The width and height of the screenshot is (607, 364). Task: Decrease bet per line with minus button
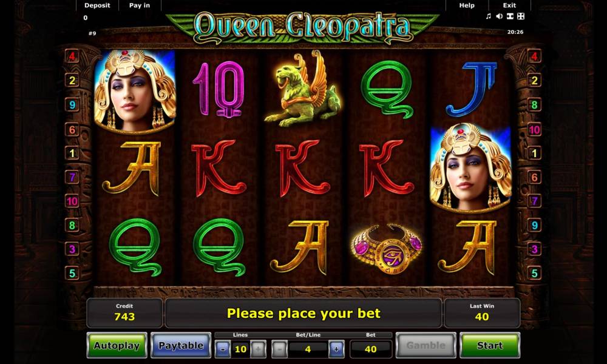pos(279,349)
